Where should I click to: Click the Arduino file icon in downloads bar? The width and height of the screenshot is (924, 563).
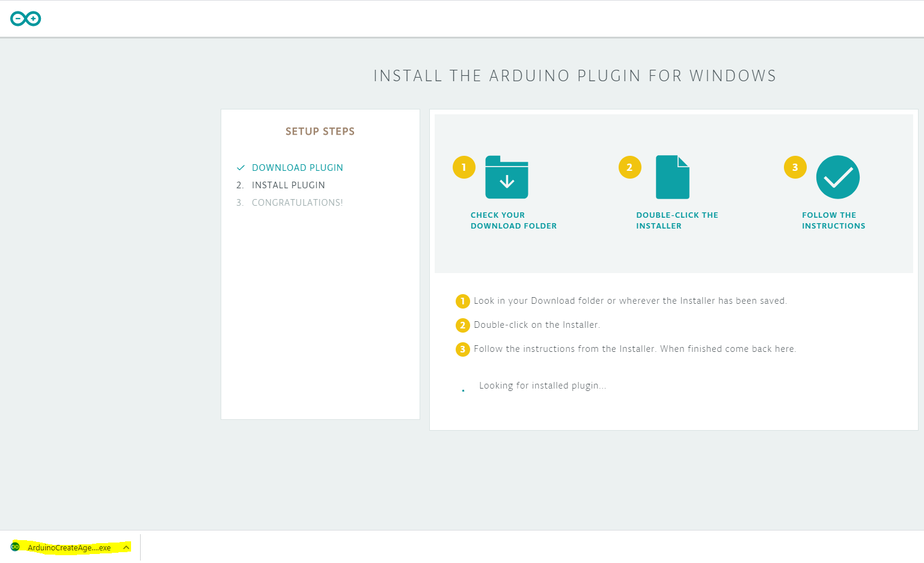point(15,547)
